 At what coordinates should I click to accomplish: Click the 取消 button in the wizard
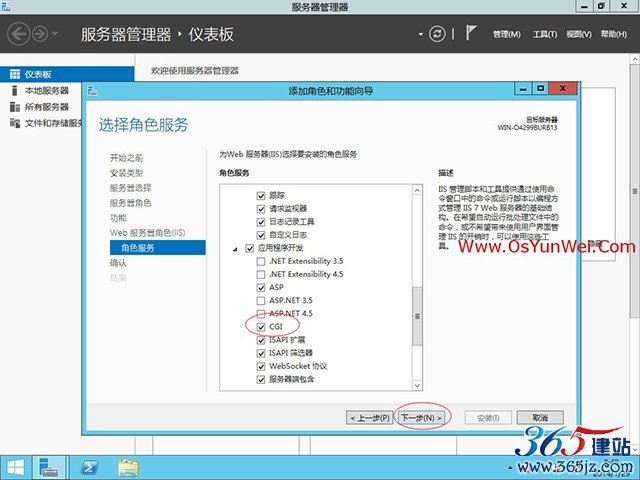[540, 418]
